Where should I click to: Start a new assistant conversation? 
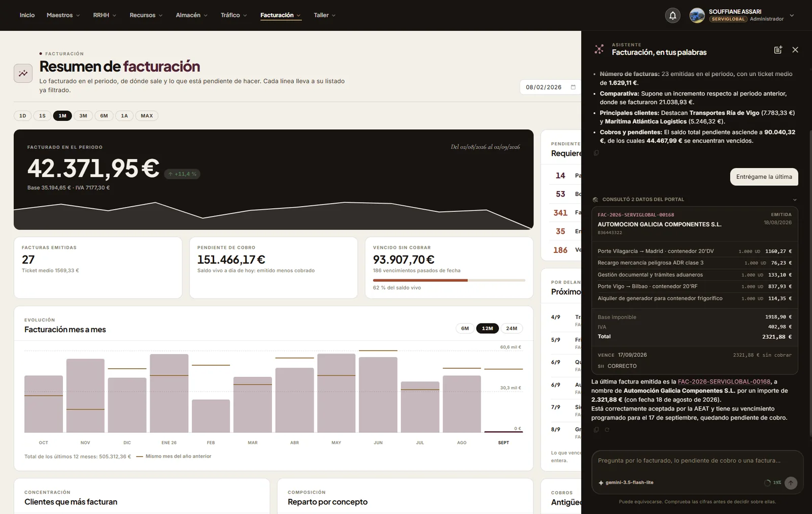pyautogui.click(x=777, y=50)
